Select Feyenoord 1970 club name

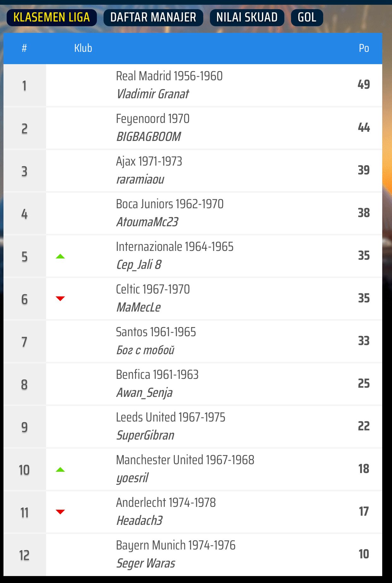point(152,119)
